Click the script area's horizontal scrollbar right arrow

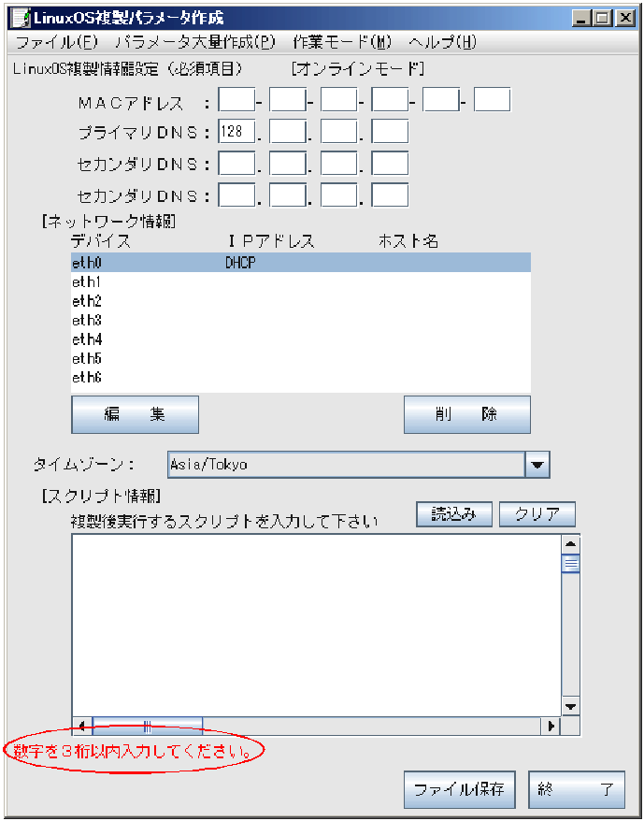pos(551,726)
